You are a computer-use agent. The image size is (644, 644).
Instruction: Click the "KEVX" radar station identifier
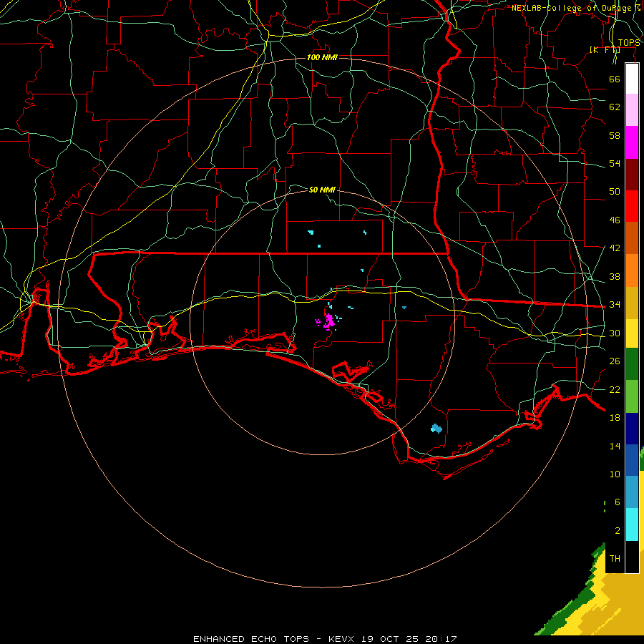pyautogui.click(x=341, y=639)
